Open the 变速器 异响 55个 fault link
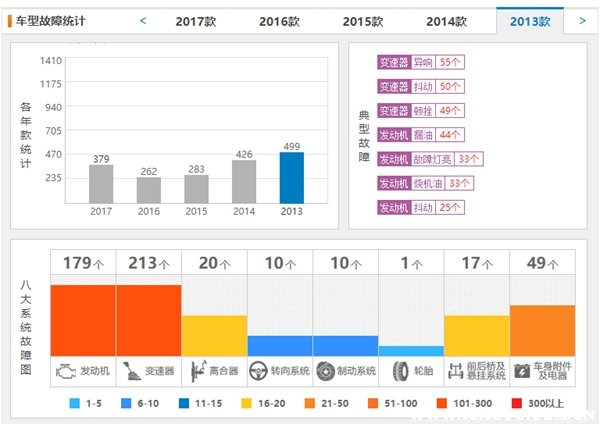The image size is (600, 424). click(420, 62)
